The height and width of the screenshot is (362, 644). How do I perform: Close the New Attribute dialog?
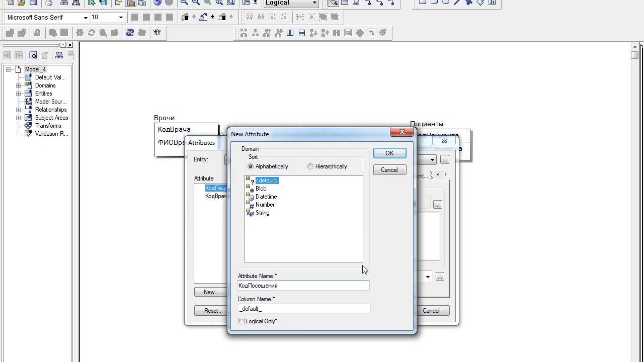click(402, 132)
